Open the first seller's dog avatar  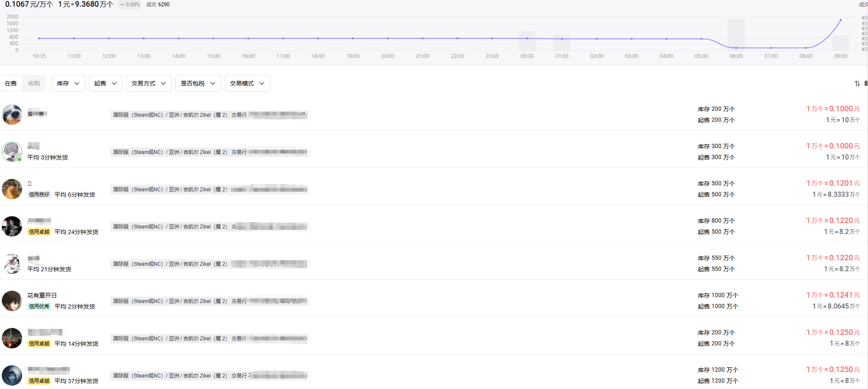coord(12,114)
